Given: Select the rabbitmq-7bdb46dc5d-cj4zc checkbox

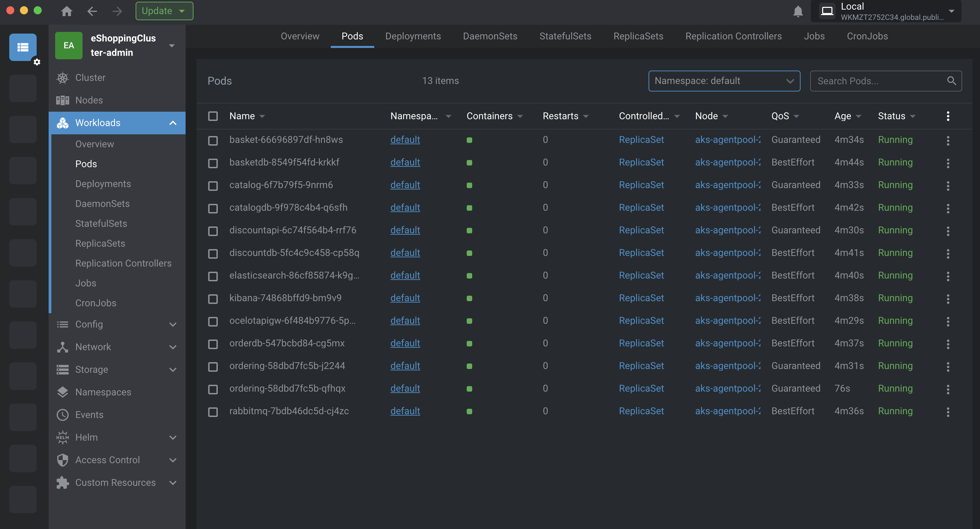Looking at the screenshot, I should pyautogui.click(x=213, y=411).
